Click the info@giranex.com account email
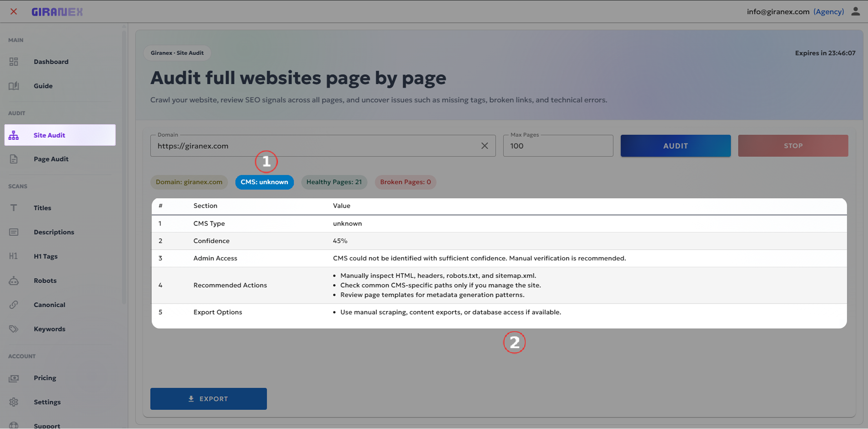Screen dimensions: 868x429 click(x=778, y=12)
